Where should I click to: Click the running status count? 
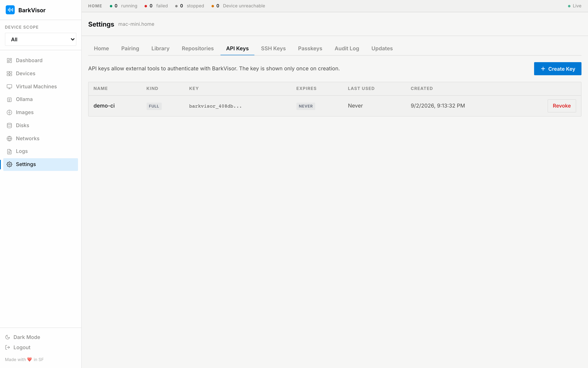[124, 6]
